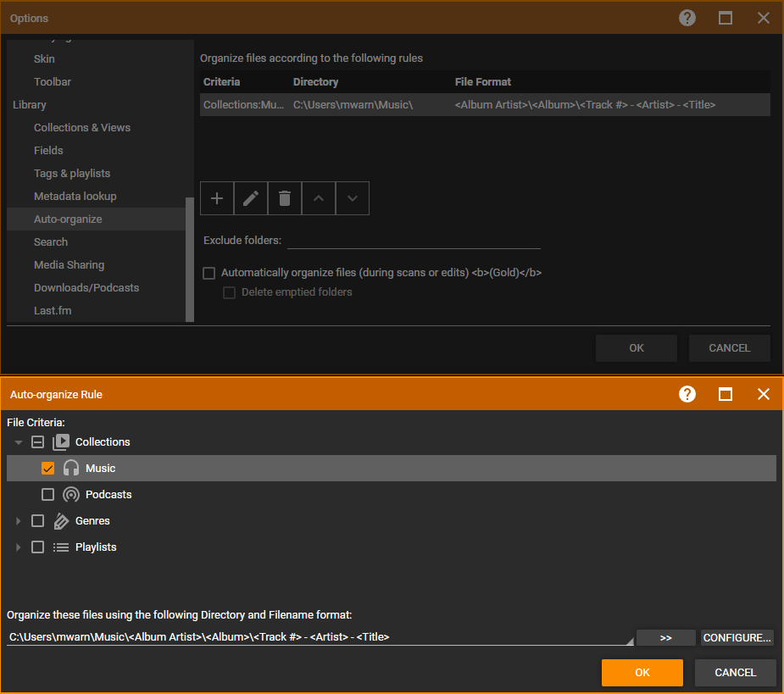This screenshot has height=694, width=784.
Task: Move rule up with the up arrow
Action: click(x=319, y=198)
